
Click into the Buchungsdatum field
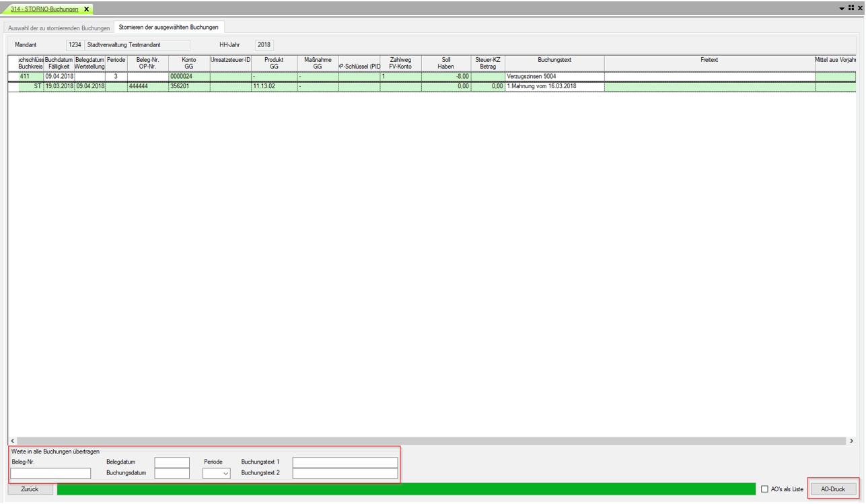tap(172, 474)
